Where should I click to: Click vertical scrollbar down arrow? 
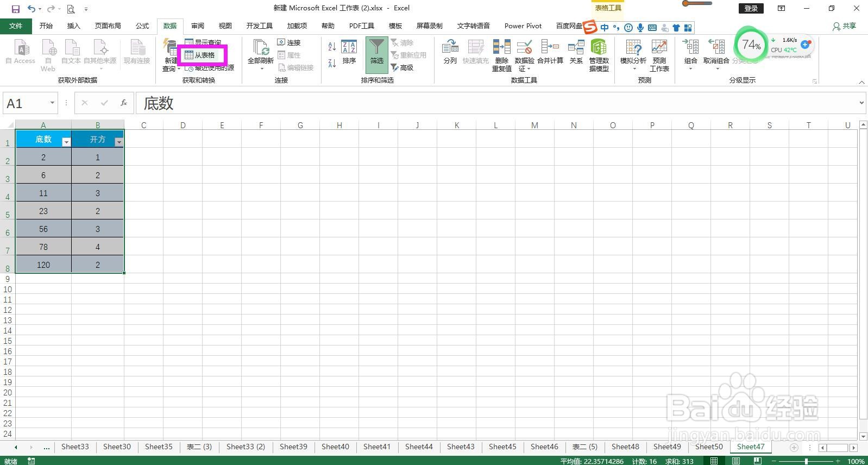pyautogui.click(x=863, y=436)
